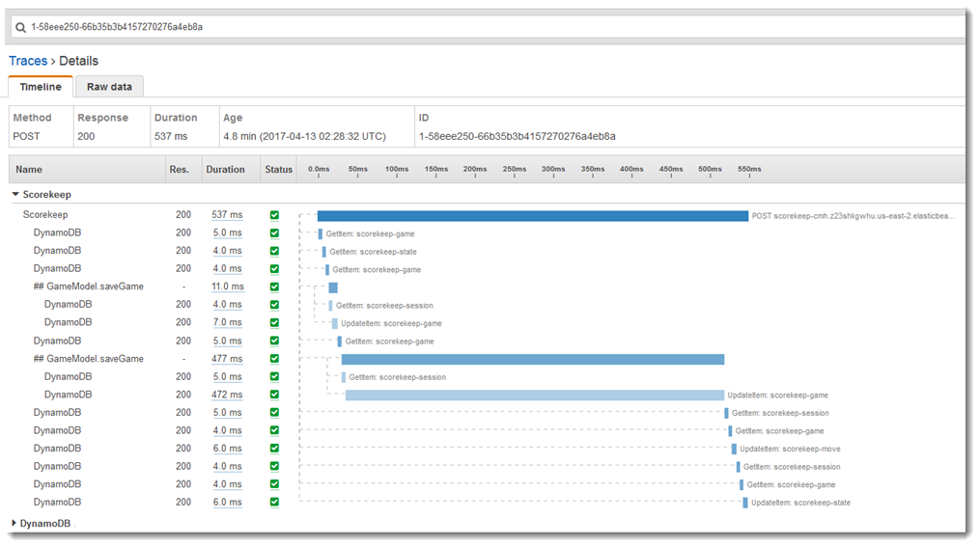The height and width of the screenshot is (547, 980).
Task: Click status check icon for 477 ms saveGame row
Action: tap(274, 359)
